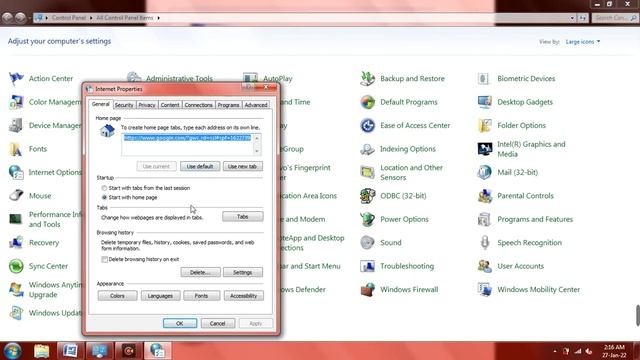Open the Biometric Devices icon
This screenshot has width=640, height=360.
point(484,78)
